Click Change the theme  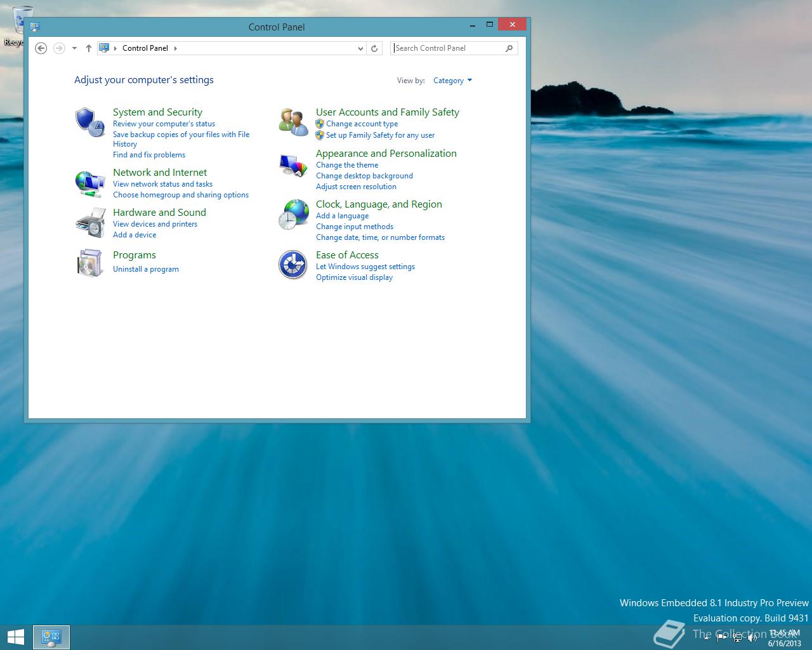coord(347,165)
